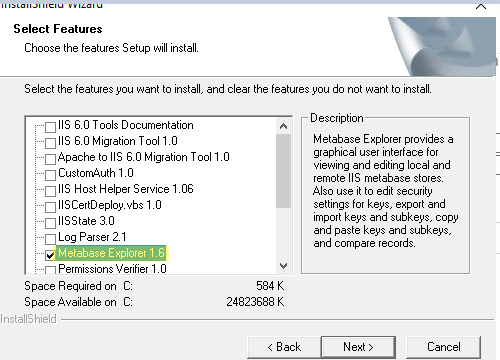Enable the Log Parser 2.1 checkbox

pyautogui.click(x=50, y=239)
